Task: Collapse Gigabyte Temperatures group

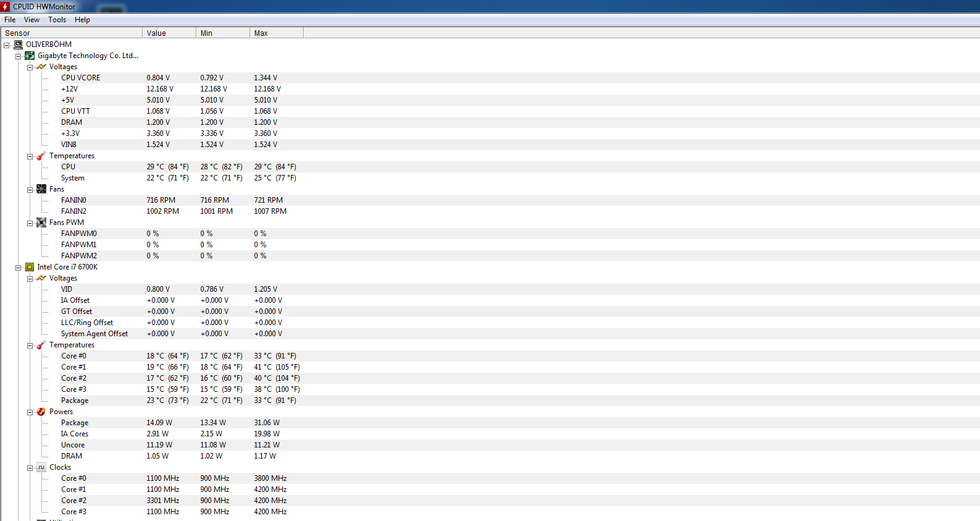Action: tap(30, 156)
